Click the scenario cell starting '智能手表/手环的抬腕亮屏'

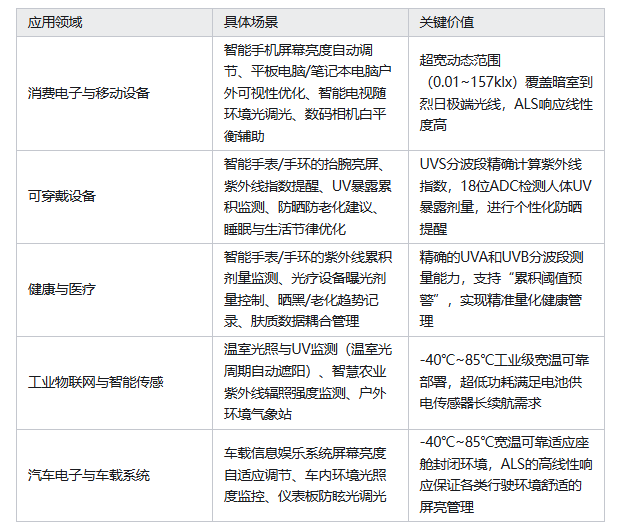[310, 197]
